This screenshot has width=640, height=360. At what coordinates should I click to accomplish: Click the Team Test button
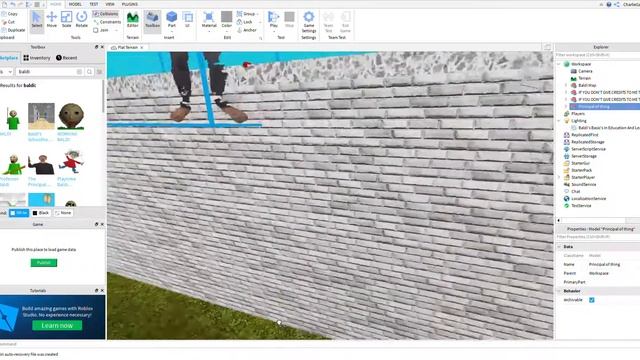(x=329, y=22)
